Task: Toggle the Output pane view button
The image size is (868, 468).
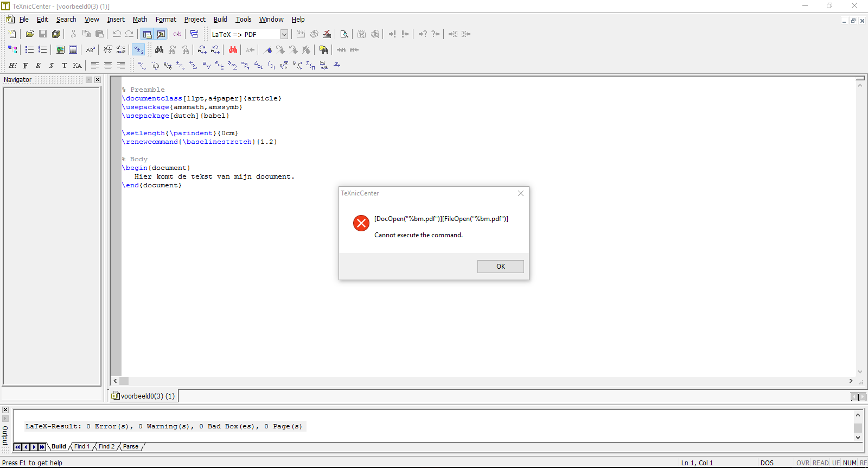Action: 161,34
